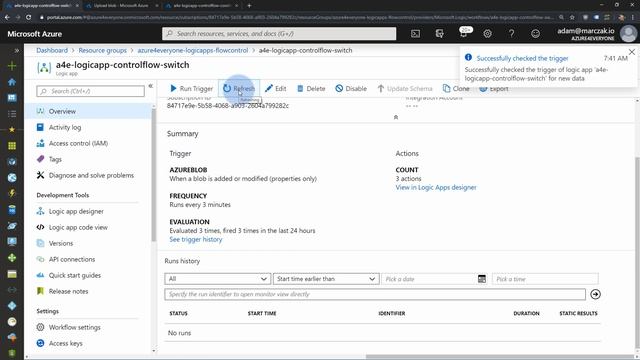The width and height of the screenshot is (640, 360).
Task: Collapse the resource menu pane
Action: click(x=151, y=86)
